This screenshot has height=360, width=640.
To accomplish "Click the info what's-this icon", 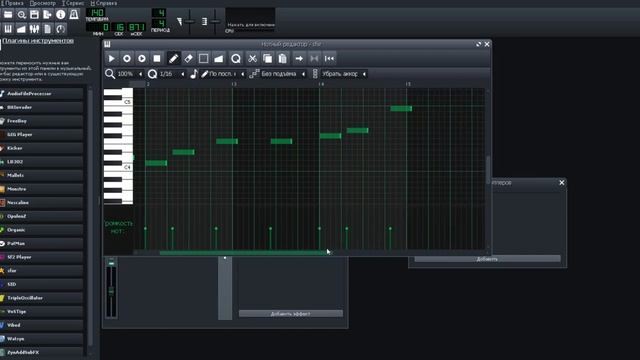I will pos(60,15).
